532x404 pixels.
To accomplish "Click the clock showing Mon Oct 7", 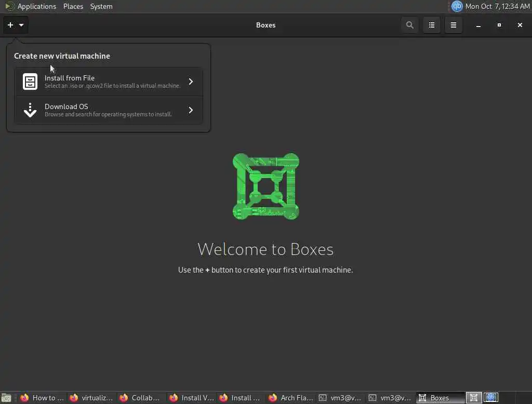I will point(497,6).
